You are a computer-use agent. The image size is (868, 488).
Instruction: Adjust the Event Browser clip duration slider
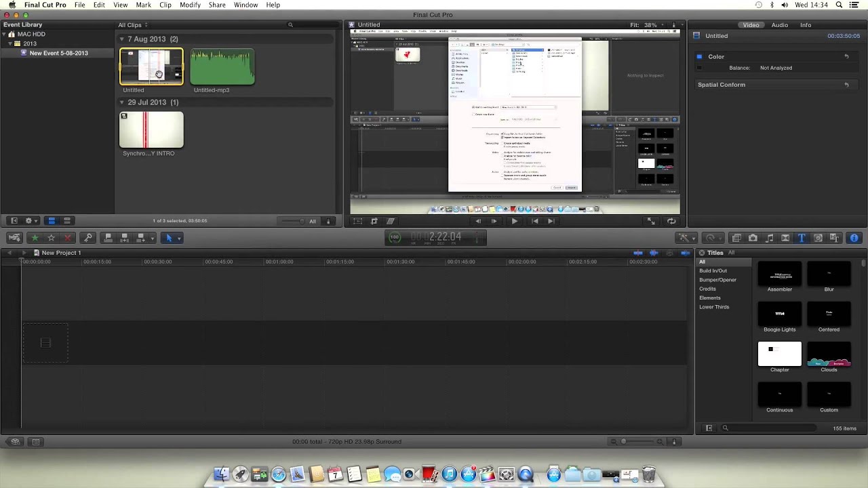[294, 221]
